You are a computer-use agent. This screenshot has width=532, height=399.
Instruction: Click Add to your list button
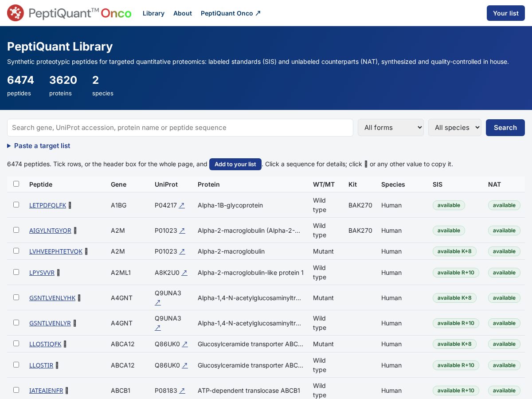coord(235,164)
